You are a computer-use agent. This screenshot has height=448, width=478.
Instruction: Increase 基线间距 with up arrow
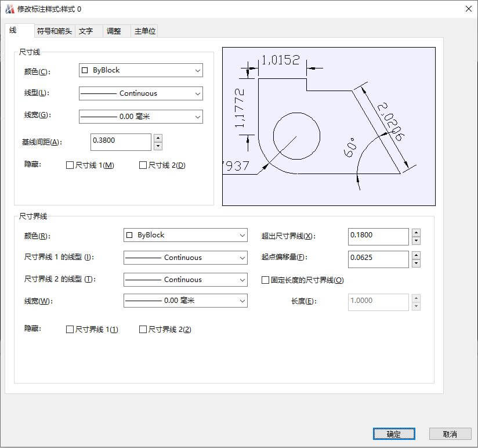[158, 138]
